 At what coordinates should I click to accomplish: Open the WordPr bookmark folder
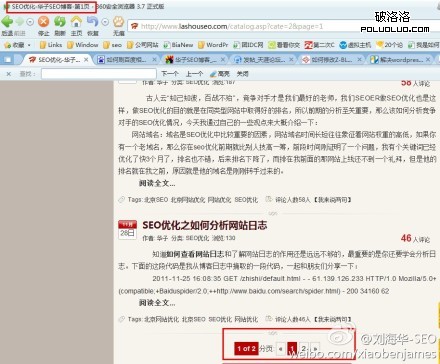[213, 45]
